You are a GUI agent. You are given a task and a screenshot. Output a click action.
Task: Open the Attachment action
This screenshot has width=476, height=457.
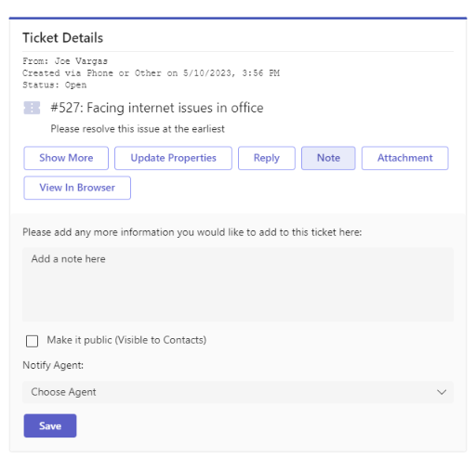tap(404, 158)
